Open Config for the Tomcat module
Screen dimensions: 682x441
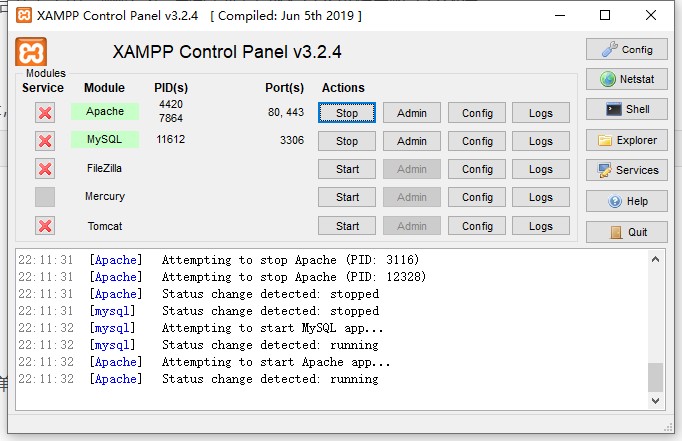[x=477, y=226]
